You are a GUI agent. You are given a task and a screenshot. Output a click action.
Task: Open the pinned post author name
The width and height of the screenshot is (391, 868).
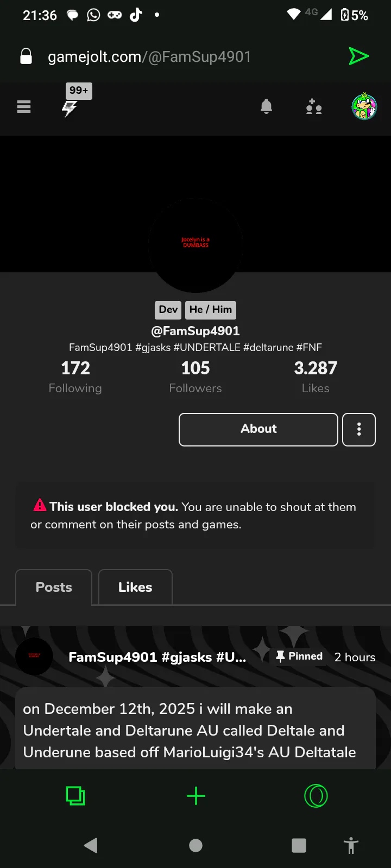[157, 657]
